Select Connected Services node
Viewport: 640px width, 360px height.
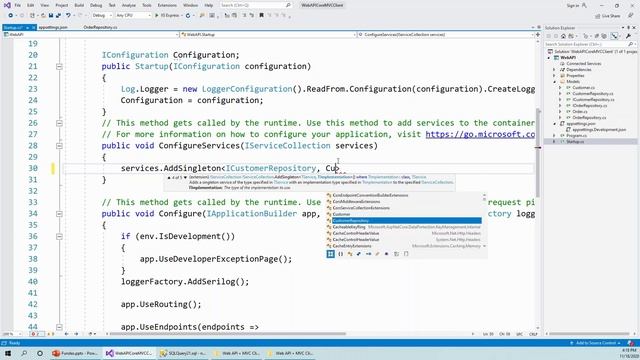pyautogui.click(x=584, y=64)
